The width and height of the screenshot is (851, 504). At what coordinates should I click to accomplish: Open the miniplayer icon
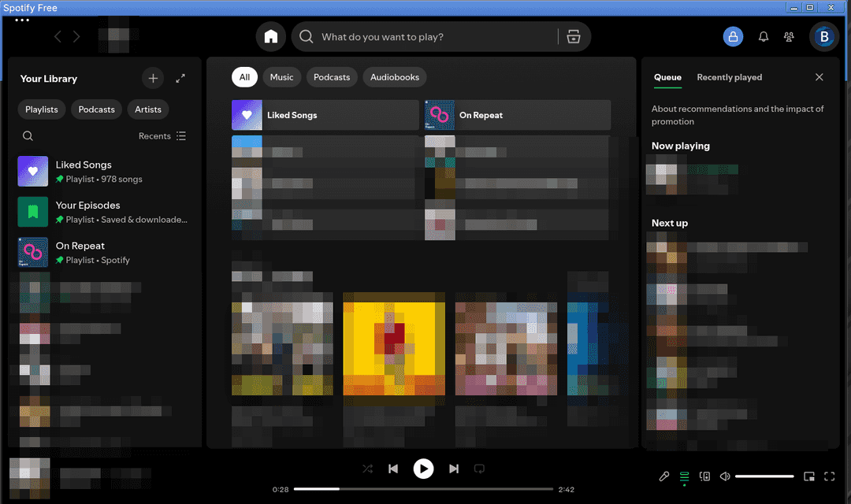(809, 476)
